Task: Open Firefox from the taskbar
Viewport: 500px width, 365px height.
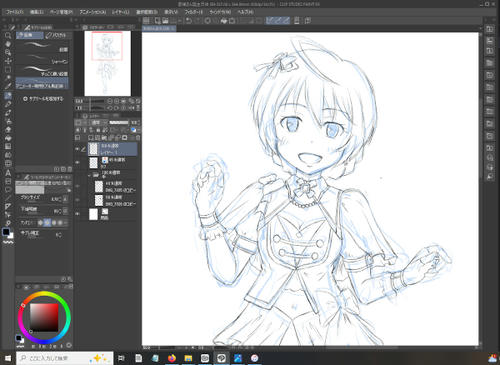Action: (171, 358)
